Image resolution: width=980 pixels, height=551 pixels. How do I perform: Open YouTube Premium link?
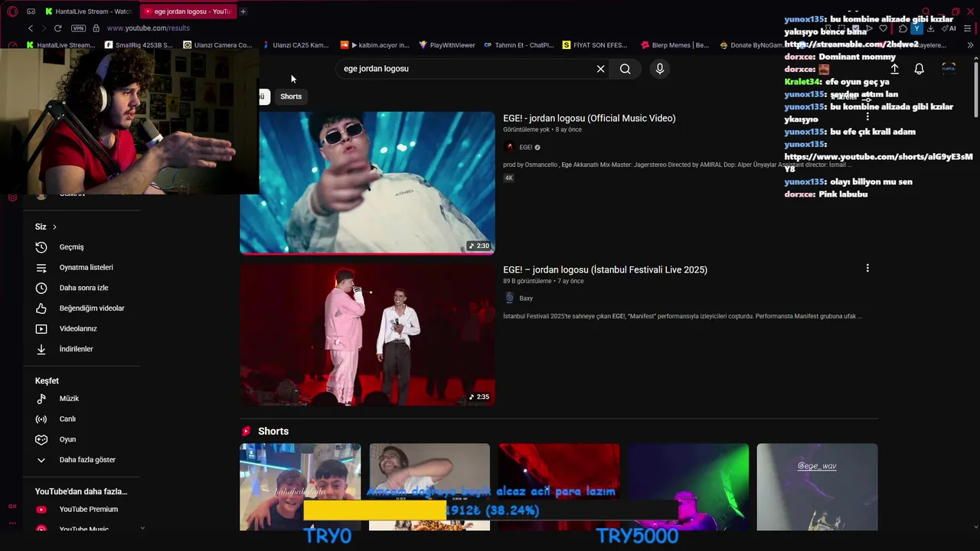click(x=81, y=510)
